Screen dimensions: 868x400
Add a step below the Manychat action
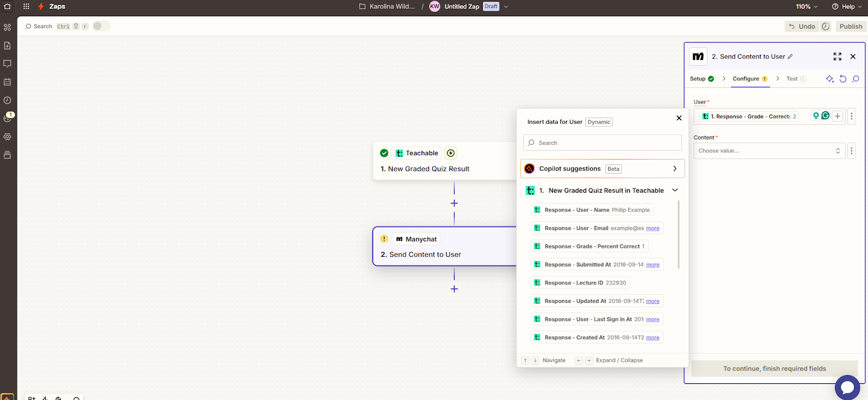tap(454, 289)
